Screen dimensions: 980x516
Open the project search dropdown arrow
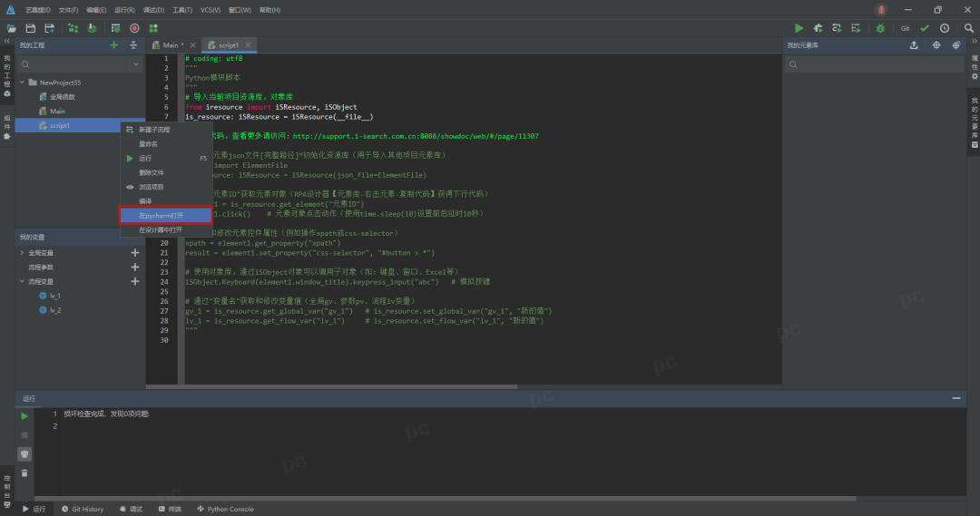click(136, 65)
